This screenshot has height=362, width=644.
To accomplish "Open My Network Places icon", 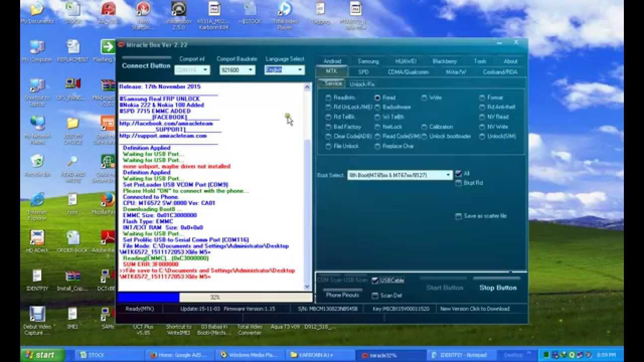I will (37, 130).
